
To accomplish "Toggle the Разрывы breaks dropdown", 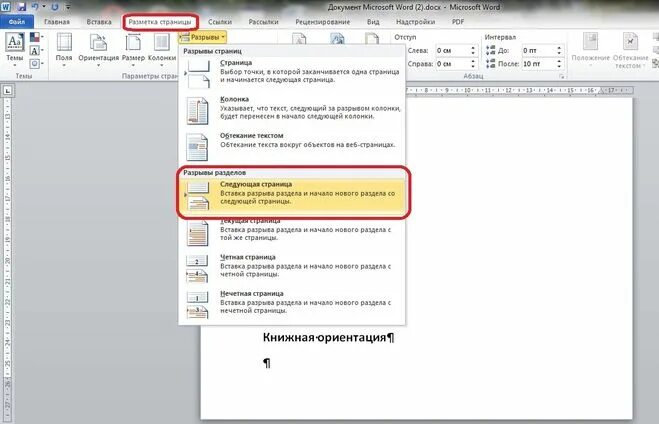I will coord(203,37).
